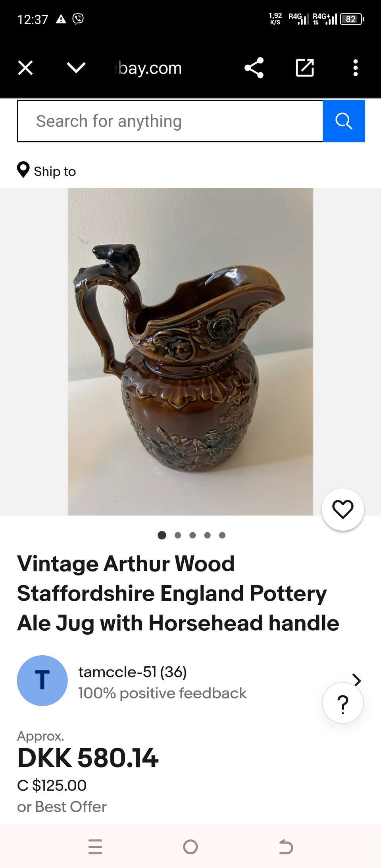Close the in-app browser with X
The image size is (381, 868).
pos(25,68)
